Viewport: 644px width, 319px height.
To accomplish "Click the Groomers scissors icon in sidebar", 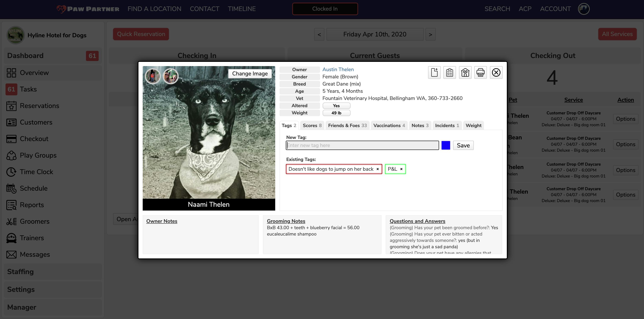I will [11, 221].
